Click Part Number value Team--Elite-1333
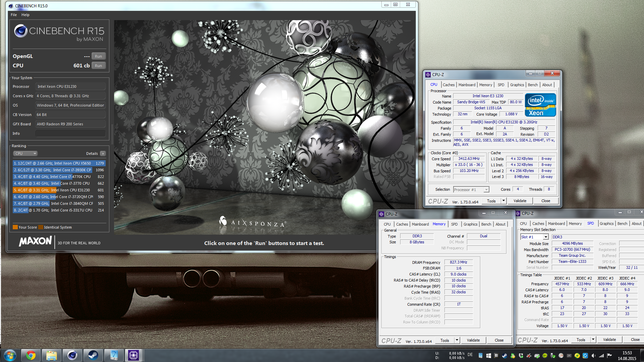644x362 pixels. click(x=572, y=261)
